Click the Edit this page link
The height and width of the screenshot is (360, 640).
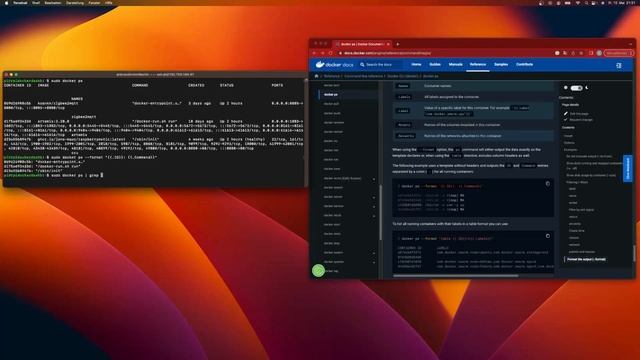[x=579, y=114]
